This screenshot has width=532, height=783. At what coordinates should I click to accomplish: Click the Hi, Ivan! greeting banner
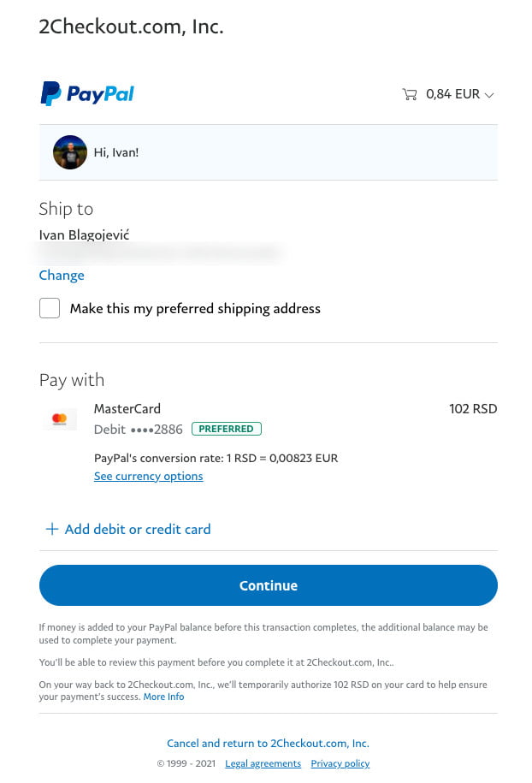point(269,152)
